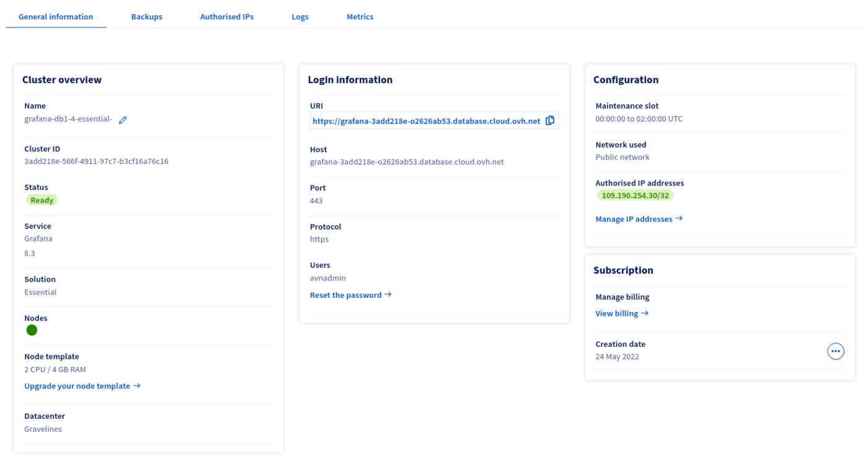868x466 pixels.
Task: Open the Authorised IPs tab
Action: pyautogui.click(x=226, y=17)
